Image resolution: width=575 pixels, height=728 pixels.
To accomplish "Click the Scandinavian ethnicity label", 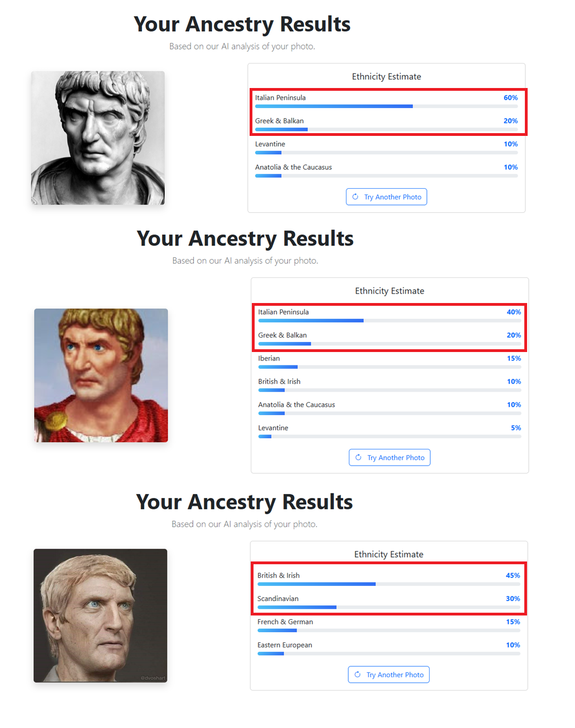I will (278, 599).
